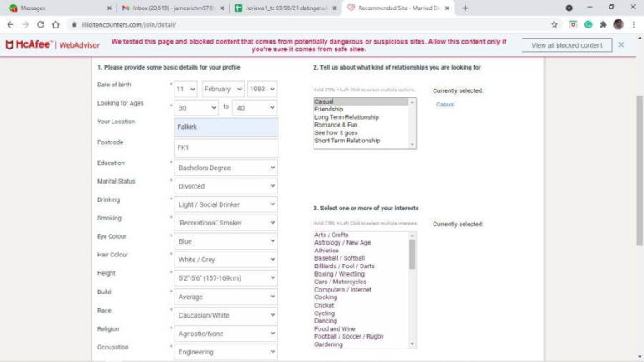The image size is (644, 362).
Task: Go back with the browser arrow
Action: pyautogui.click(x=10, y=24)
